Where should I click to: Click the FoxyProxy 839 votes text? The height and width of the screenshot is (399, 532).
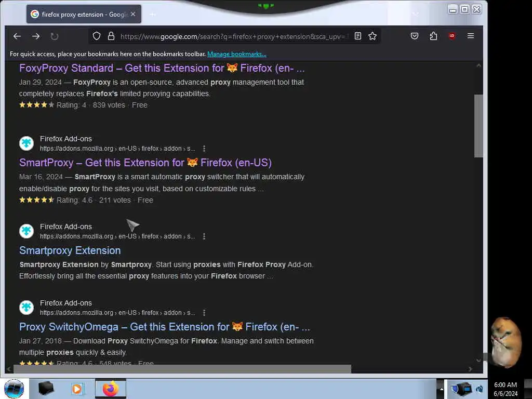point(109,105)
